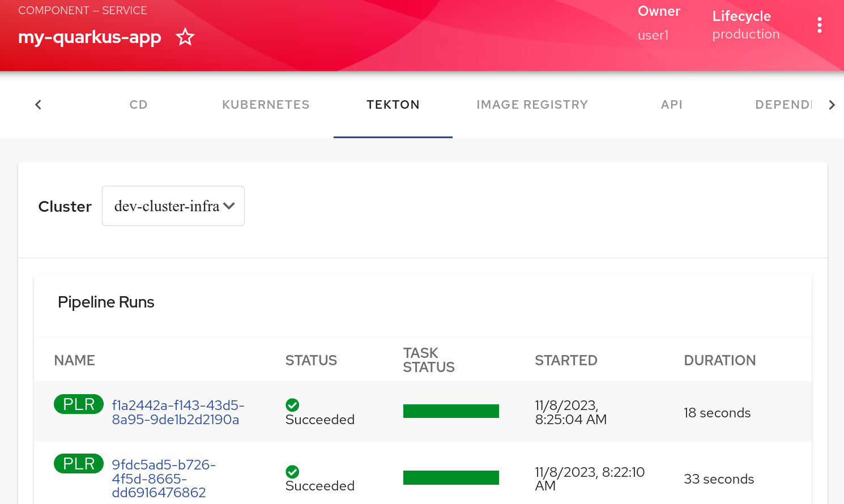Click the my-quarkus-app title
This screenshot has height=504, width=844.
coord(89,37)
